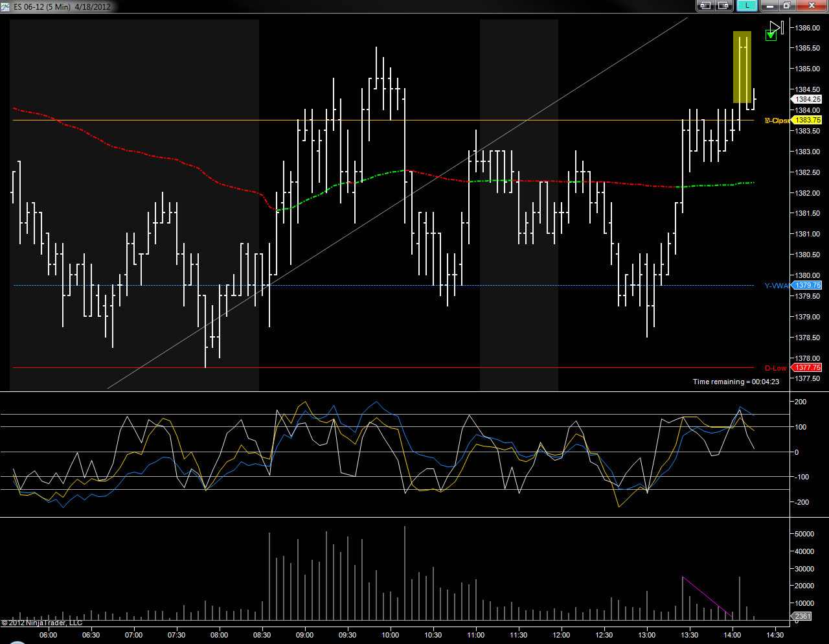Click the 12:00 time axis label
This screenshot has height=644, width=829.
click(x=561, y=635)
